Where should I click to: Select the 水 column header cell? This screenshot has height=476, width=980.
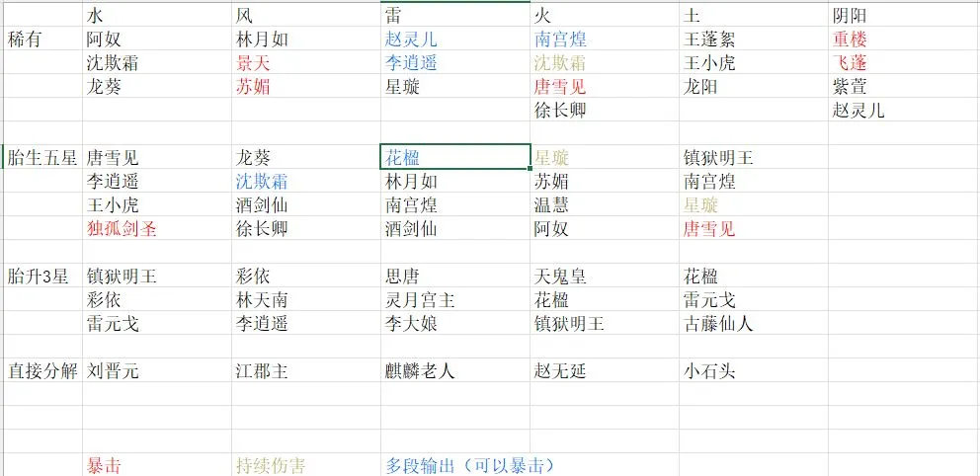click(x=157, y=16)
